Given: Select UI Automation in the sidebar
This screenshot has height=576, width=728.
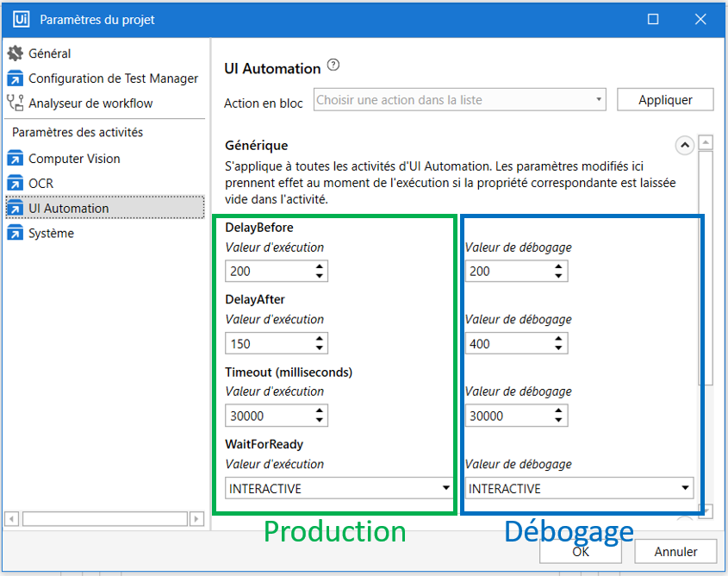Looking at the screenshot, I should 69,209.
